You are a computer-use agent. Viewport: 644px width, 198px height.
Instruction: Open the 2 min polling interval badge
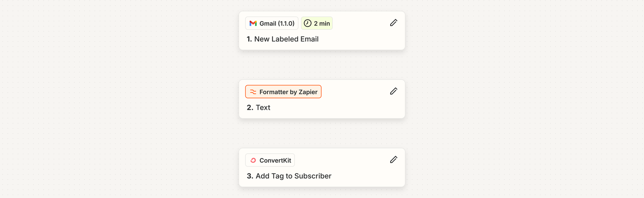click(317, 23)
